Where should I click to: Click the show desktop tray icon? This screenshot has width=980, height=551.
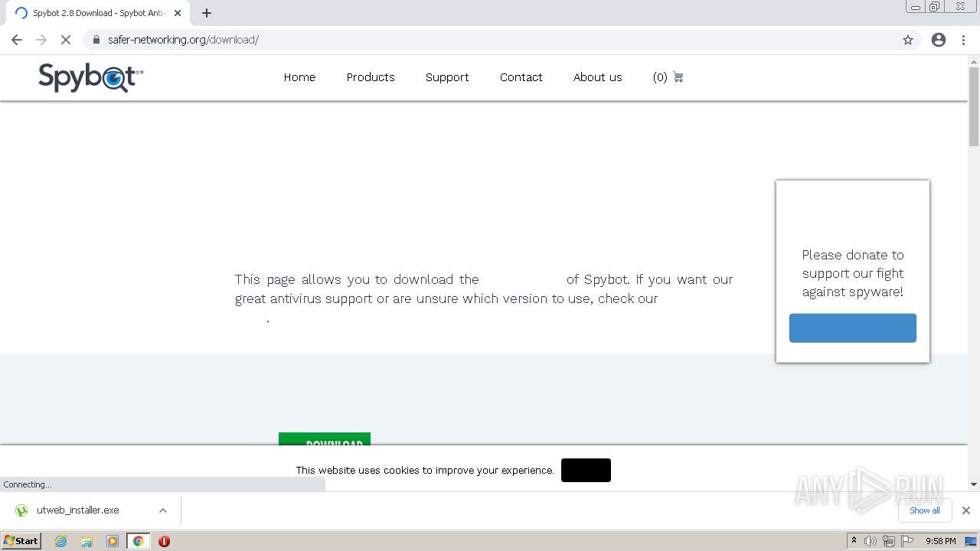pyautogui.click(x=972, y=541)
